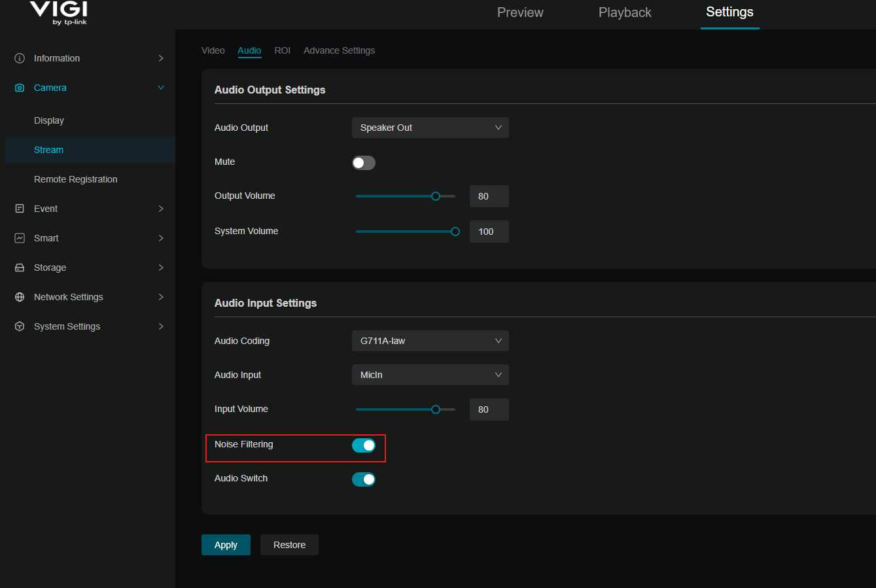Expand the Event menu chevron
The width and height of the screenshot is (876, 588).
click(x=161, y=209)
